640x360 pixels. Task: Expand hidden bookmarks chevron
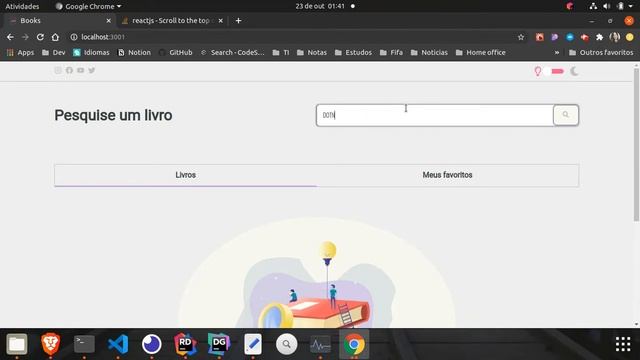[557, 53]
